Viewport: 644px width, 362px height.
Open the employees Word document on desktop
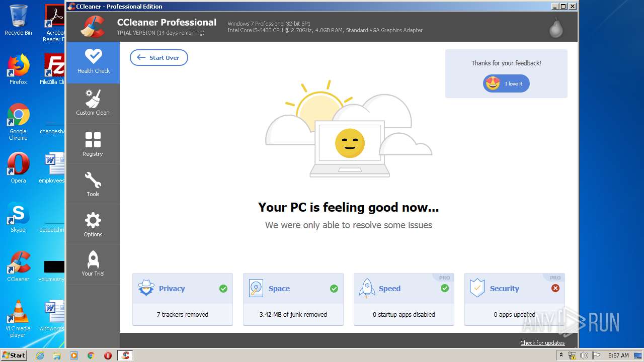click(x=52, y=168)
